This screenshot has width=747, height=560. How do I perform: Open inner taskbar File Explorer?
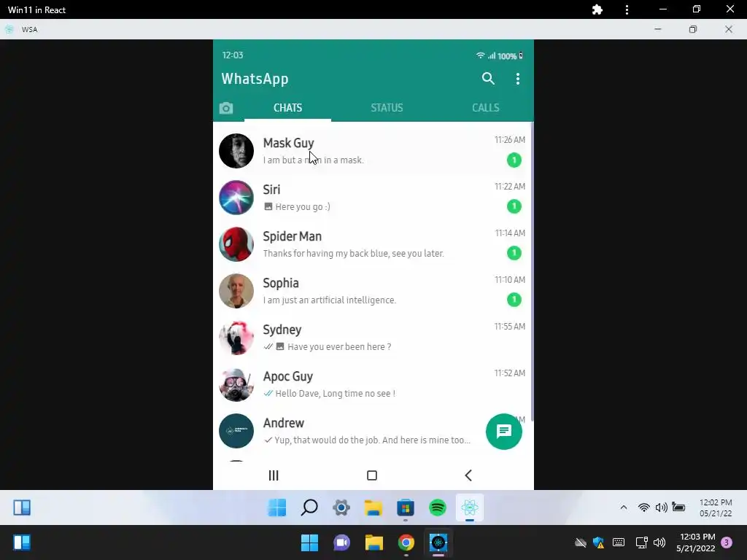pos(373,507)
